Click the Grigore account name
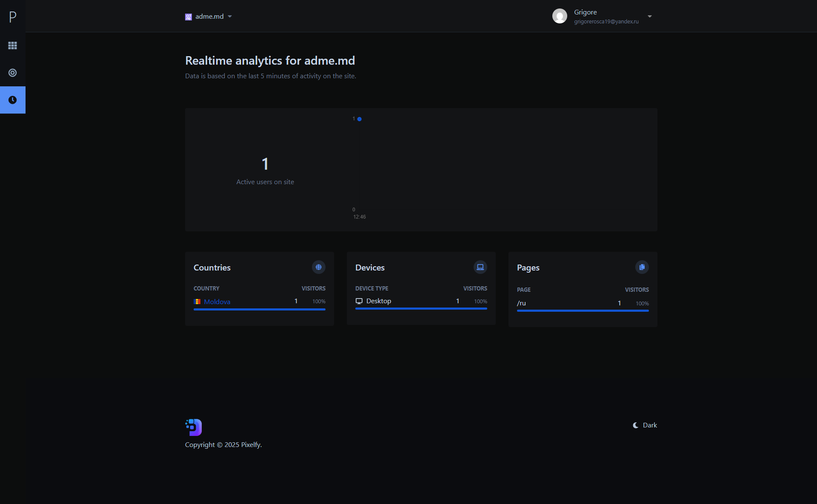This screenshot has height=504, width=817. pos(585,12)
